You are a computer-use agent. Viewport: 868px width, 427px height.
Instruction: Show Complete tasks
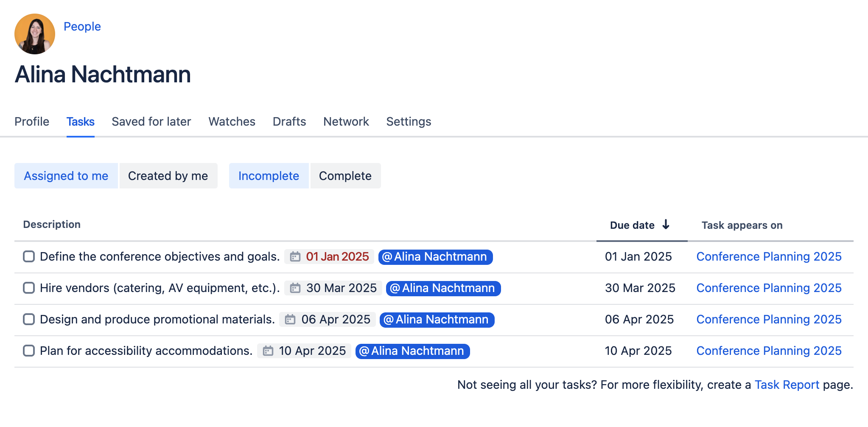tap(345, 176)
